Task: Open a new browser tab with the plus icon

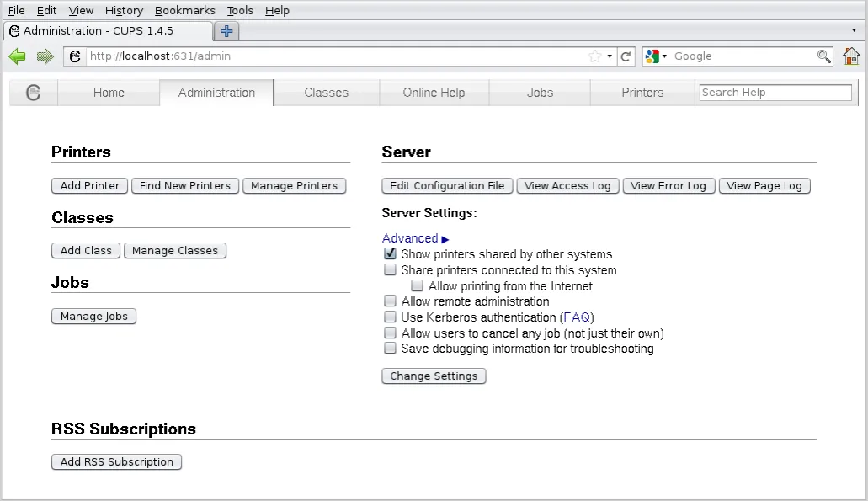Action: pyautogui.click(x=226, y=31)
